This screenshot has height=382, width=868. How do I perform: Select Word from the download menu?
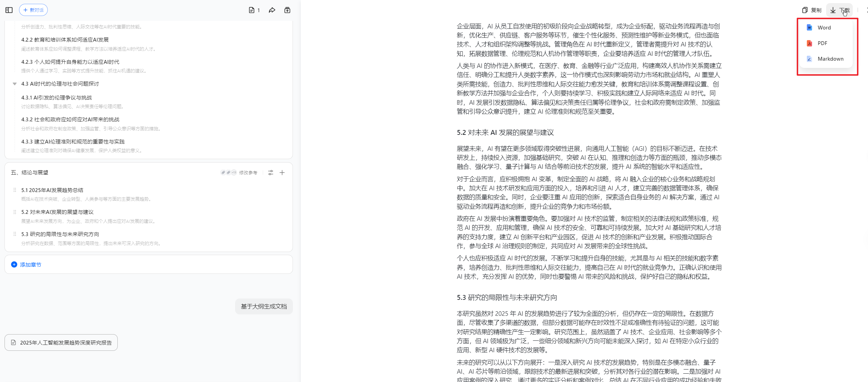(x=824, y=28)
